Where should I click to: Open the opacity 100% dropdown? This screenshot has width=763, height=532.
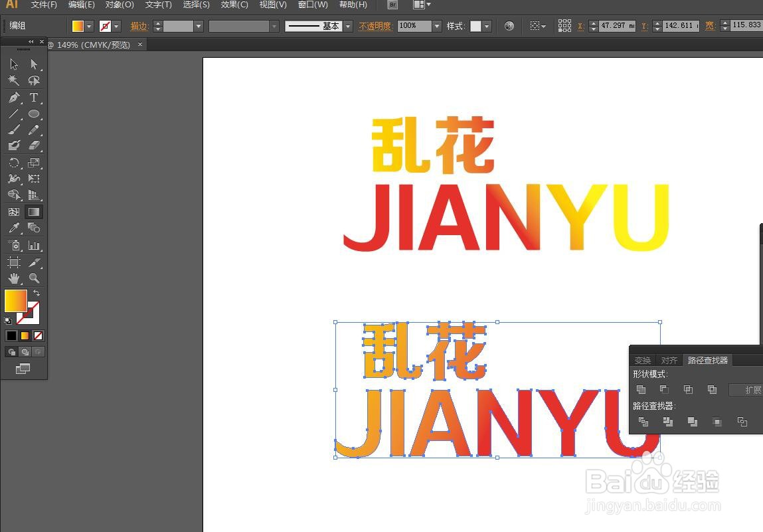coord(435,26)
